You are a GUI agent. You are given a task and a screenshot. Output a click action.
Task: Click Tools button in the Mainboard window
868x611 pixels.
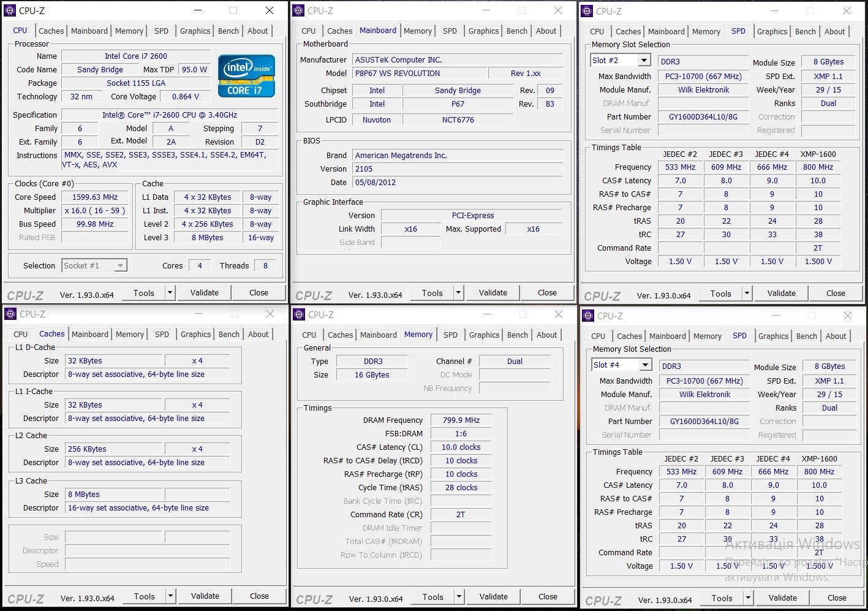coord(432,293)
